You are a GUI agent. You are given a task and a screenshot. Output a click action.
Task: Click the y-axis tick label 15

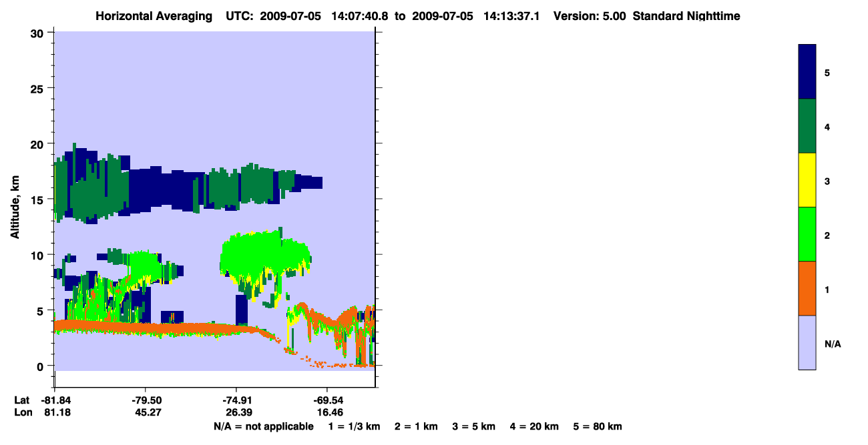click(x=38, y=199)
